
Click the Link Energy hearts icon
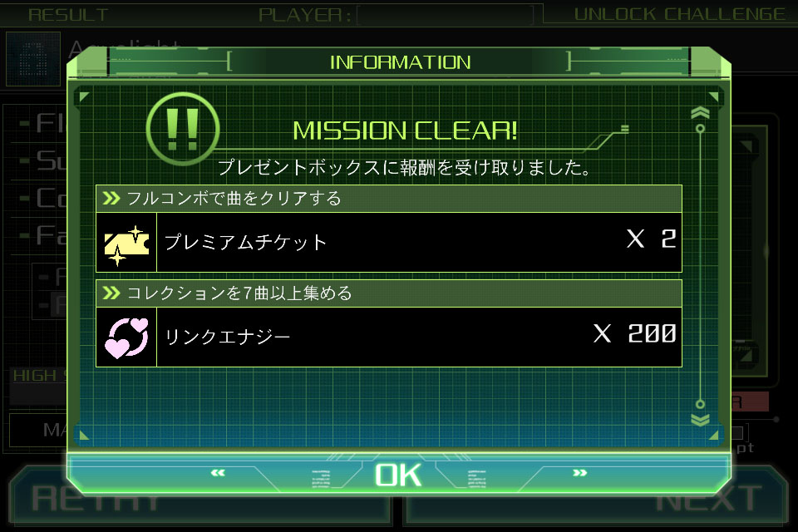(x=126, y=337)
